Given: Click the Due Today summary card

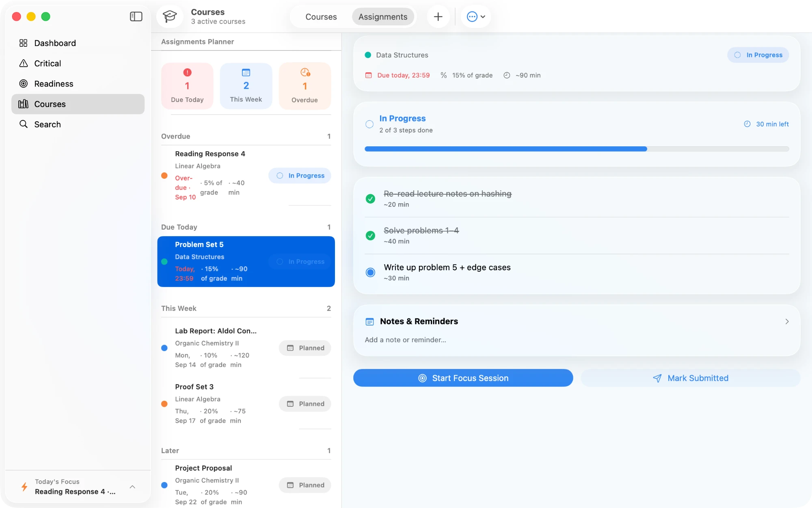Looking at the screenshot, I should 187,86.
